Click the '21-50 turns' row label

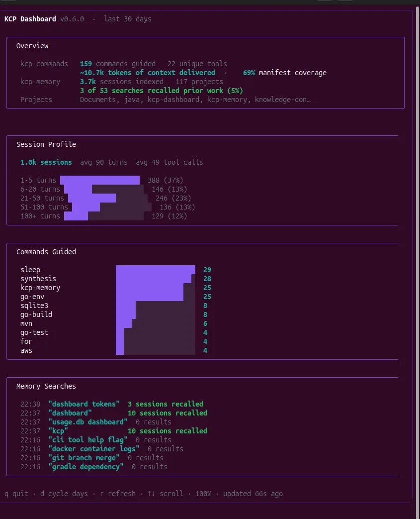click(x=42, y=198)
